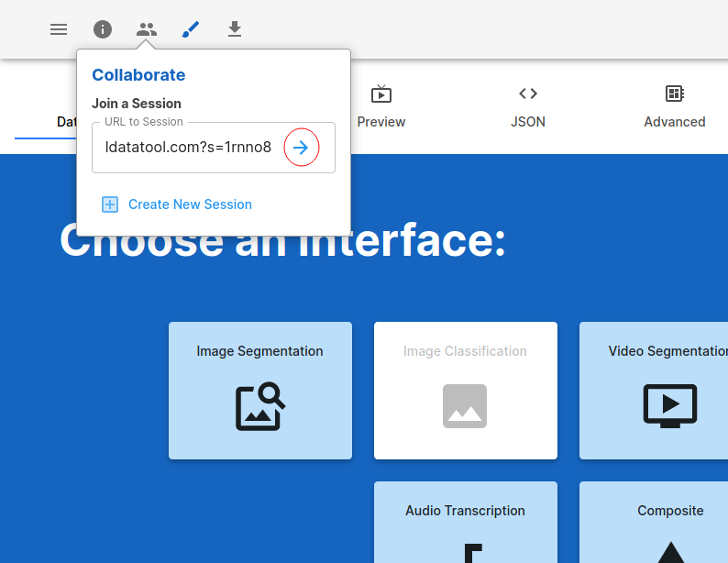Click the Image Classification picture icon

click(465, 406)
